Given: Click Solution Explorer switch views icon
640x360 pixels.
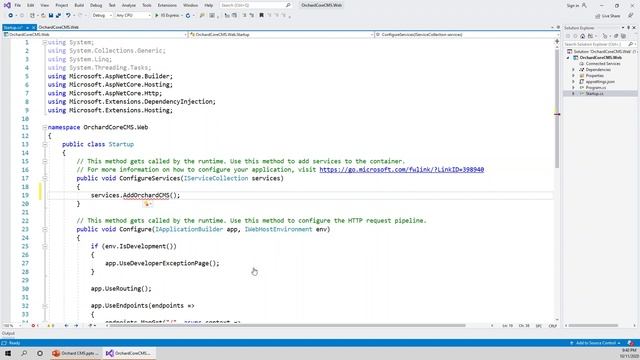Looking at the screenshot, I should 590,36.
